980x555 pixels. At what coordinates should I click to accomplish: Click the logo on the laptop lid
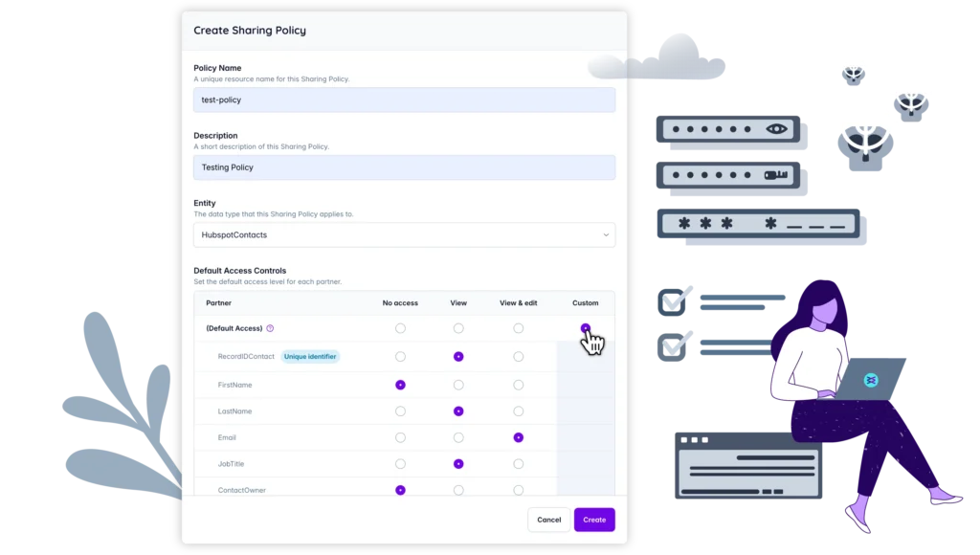pos(871,380)
